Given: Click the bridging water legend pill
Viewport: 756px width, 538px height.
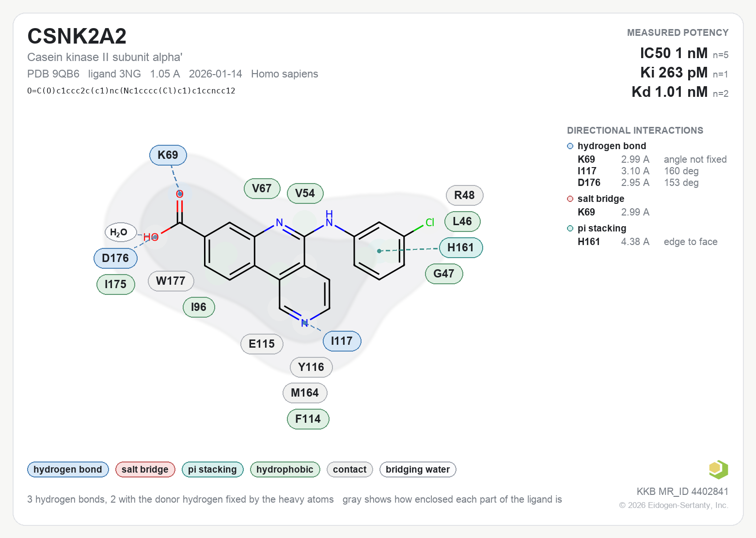Looking at the screenshot, I should (x=418, y=469).
